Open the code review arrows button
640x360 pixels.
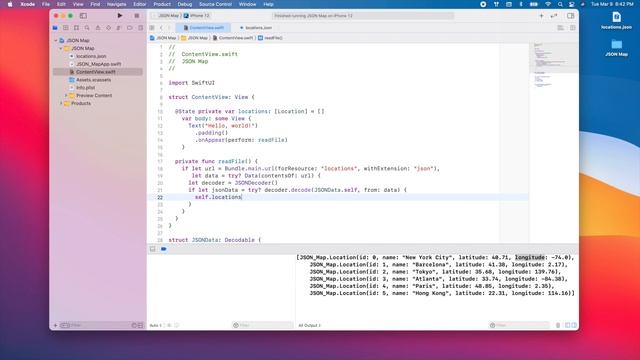point(554,16)
